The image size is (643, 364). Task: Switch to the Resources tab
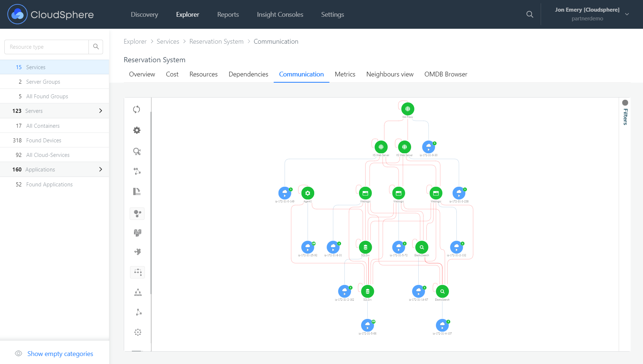(x=204, y=74)
